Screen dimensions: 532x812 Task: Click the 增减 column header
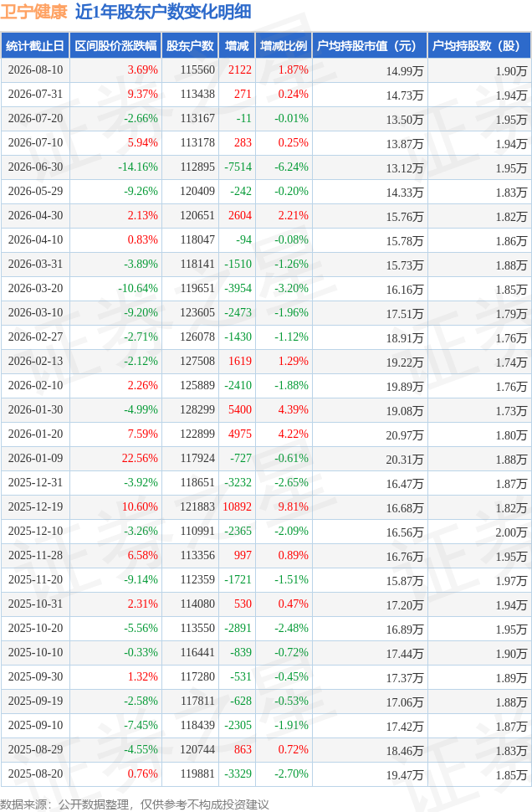click(x=237, y=46)
